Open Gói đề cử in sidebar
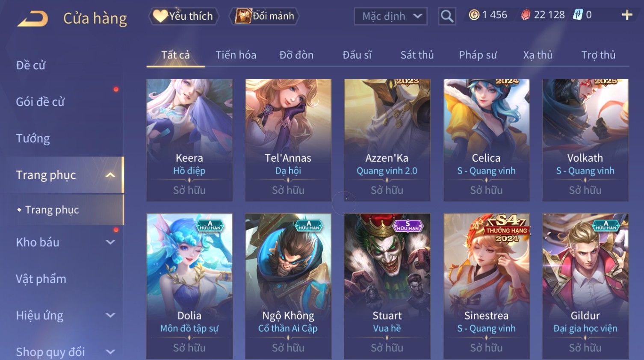 pyautogui.click(x=40, y=102)
